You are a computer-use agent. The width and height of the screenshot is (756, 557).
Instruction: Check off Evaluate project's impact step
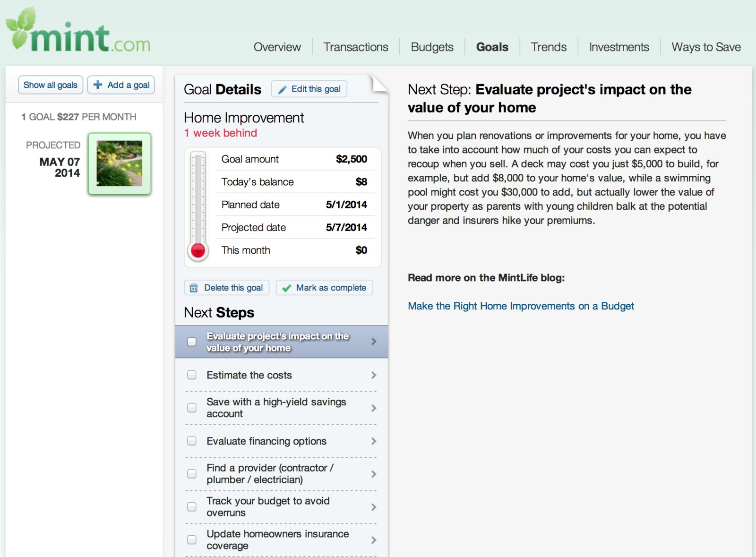191,341
